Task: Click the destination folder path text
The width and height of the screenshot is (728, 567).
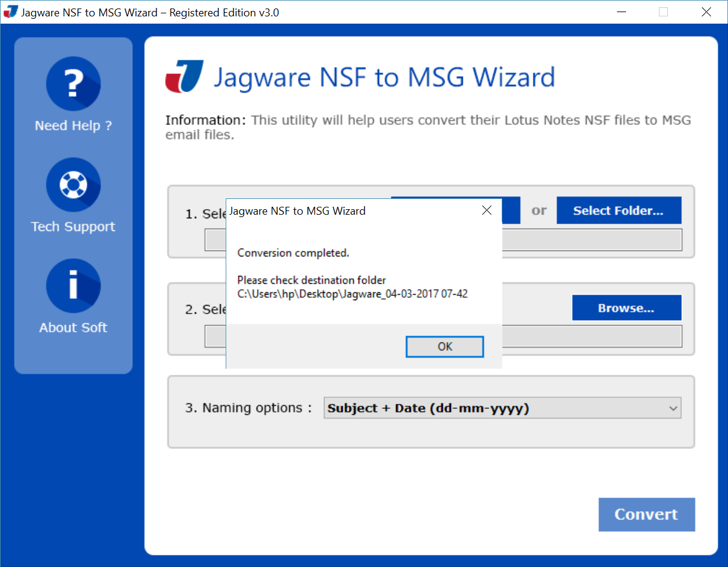Action: 352,294
